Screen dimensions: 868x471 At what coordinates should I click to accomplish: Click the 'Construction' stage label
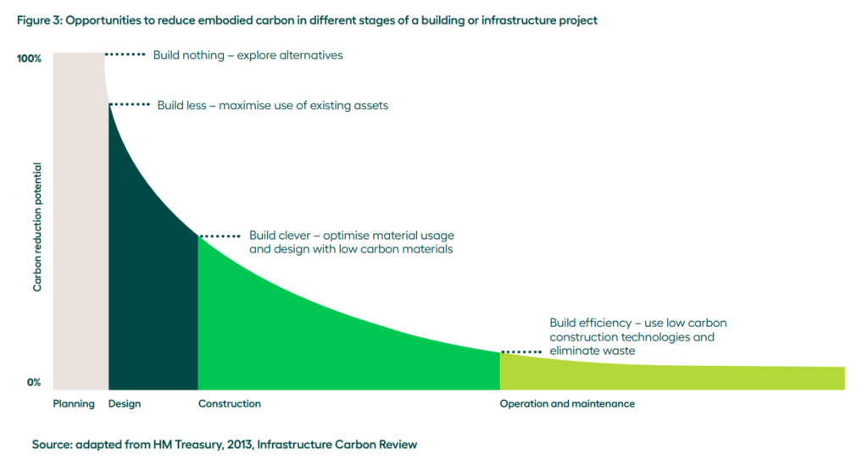pos(230,403)
